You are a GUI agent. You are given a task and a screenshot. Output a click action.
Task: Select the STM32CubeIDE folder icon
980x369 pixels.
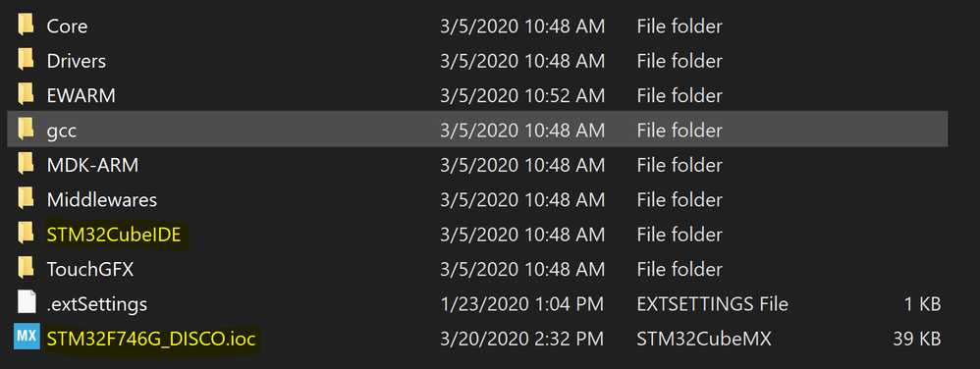click(26, 235)
